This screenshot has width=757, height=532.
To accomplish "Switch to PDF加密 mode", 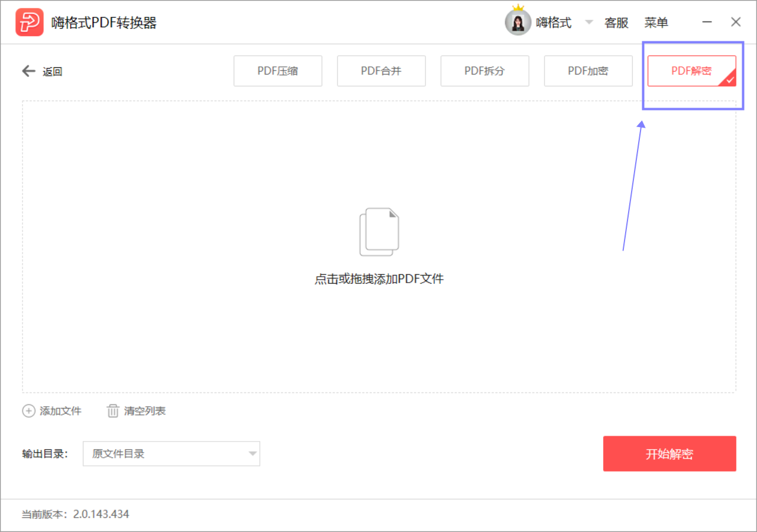I will point(588,70).
